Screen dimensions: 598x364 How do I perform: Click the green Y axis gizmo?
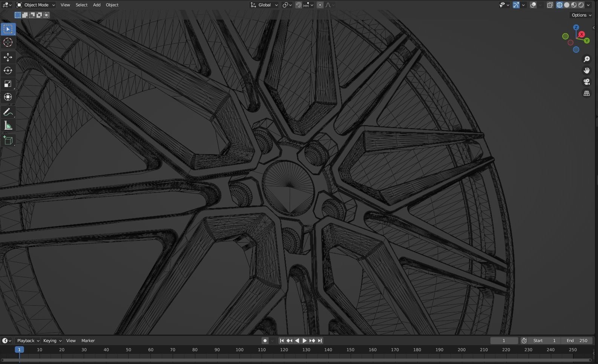click(x=587, y=41)
